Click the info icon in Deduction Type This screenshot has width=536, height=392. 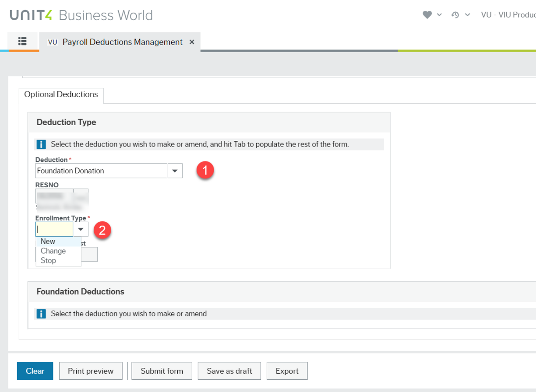[41, 144]
